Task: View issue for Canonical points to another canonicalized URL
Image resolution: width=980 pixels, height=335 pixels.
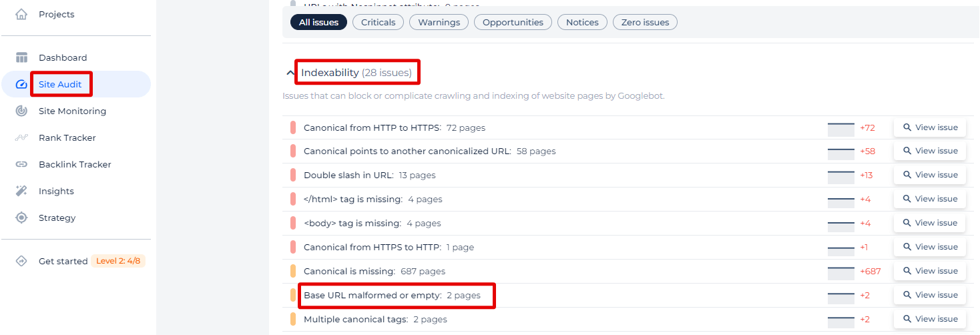Action: coord(930,151)
